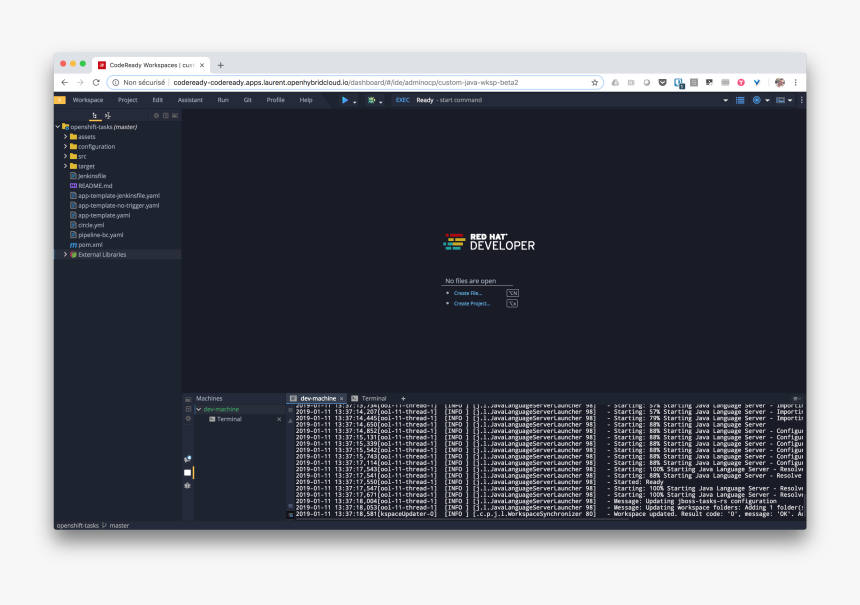This screenshot has width=860, height=605.
Task: Select the Project Explorer tree tab icon
Action: [95, 115]
